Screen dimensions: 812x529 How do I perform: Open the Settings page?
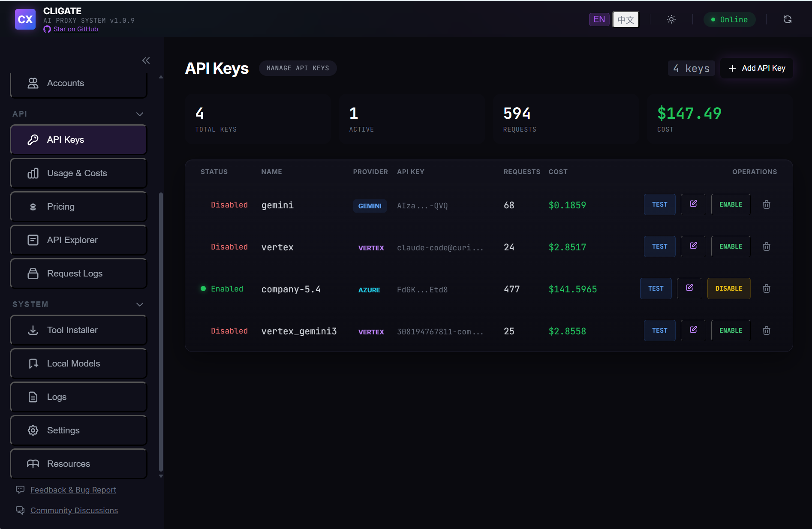[78, 430]
